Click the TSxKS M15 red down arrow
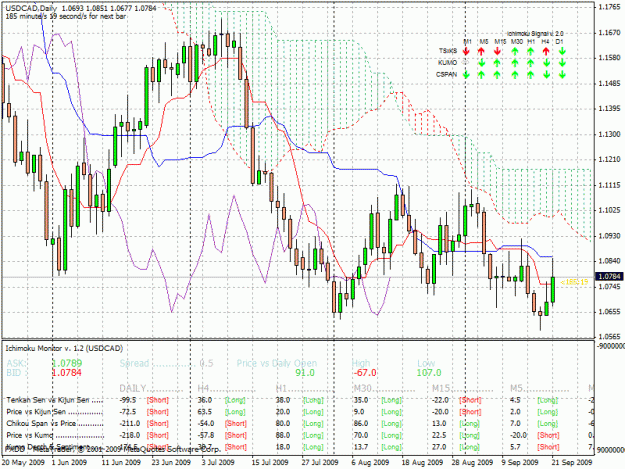The height and width of the screenshot is (469, 625). click(x=497, y=51)
